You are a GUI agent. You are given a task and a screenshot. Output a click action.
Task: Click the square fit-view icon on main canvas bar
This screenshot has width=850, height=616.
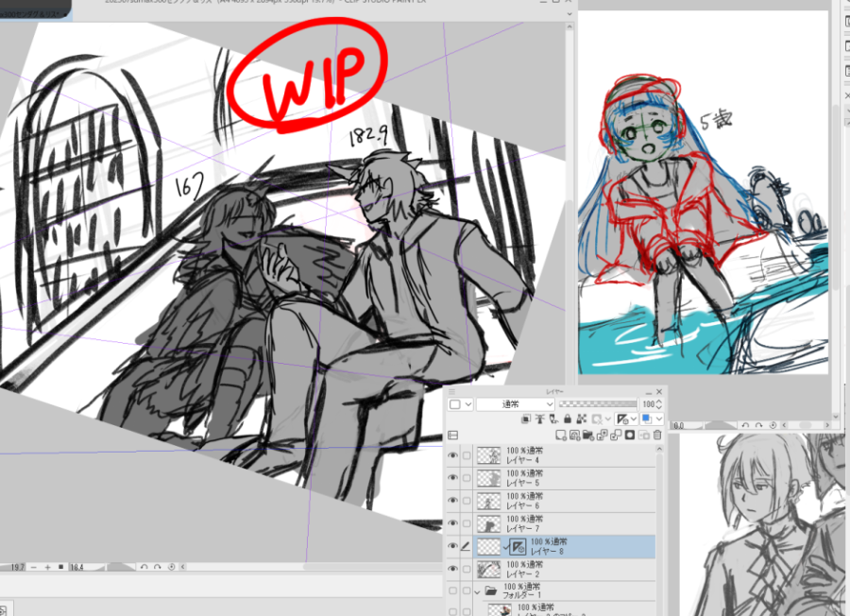[60, 567]
